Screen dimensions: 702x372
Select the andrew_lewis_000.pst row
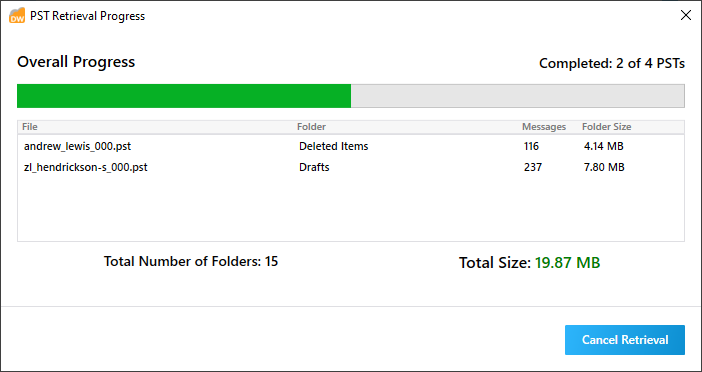click(351, 146)
